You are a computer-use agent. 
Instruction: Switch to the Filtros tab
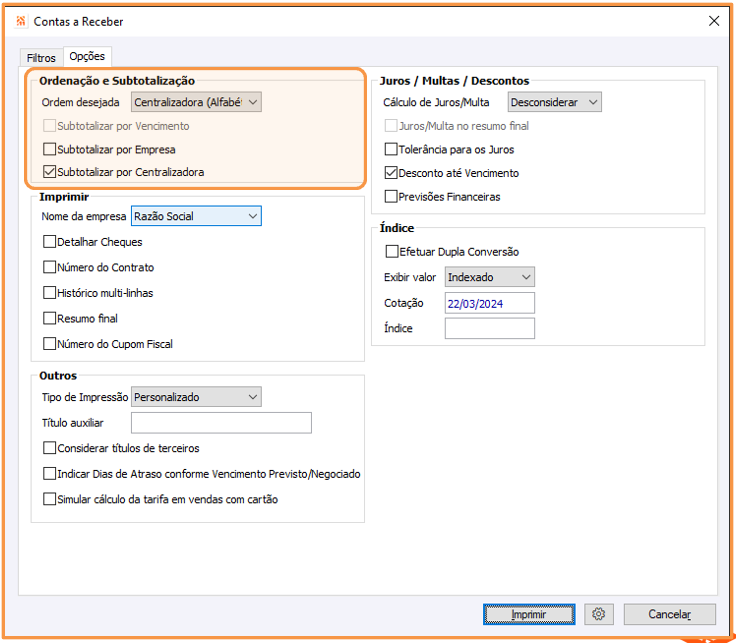41,58
